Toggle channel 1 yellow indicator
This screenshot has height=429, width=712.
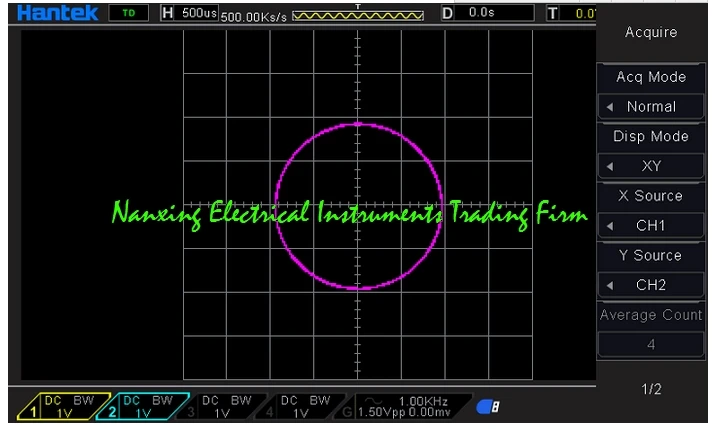pos(64,406)
